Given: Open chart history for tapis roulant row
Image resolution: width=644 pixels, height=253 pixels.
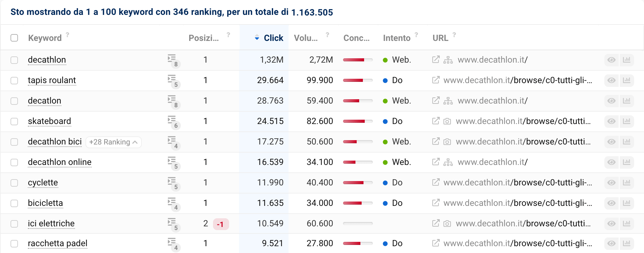Looking at the screenshot, I should click(627, 80).
